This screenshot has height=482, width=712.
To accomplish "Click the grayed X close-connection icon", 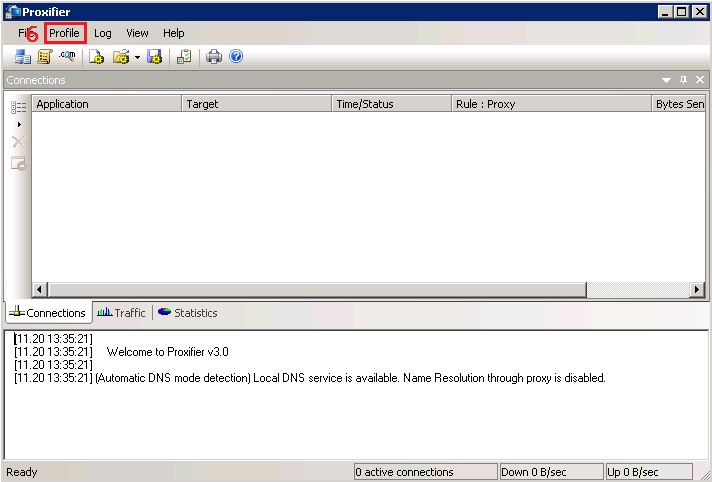I will (x=19, y=142).
